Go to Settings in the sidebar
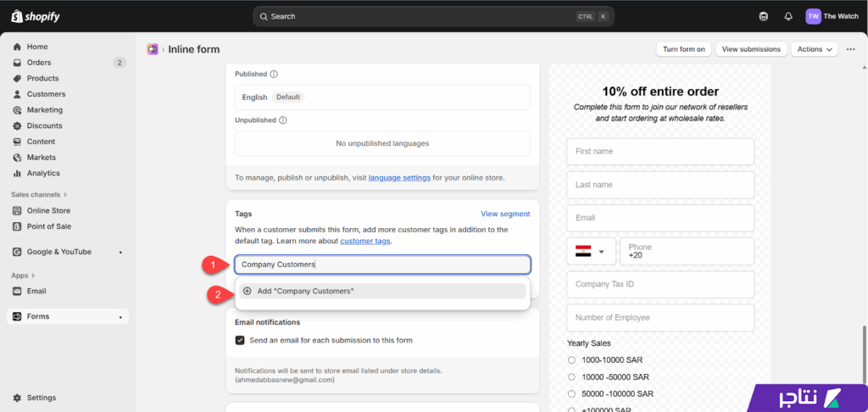 tap(41, 398)
